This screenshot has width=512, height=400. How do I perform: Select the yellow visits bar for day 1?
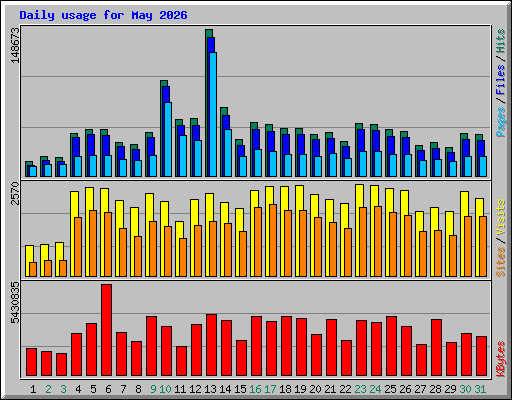[29, 254]
